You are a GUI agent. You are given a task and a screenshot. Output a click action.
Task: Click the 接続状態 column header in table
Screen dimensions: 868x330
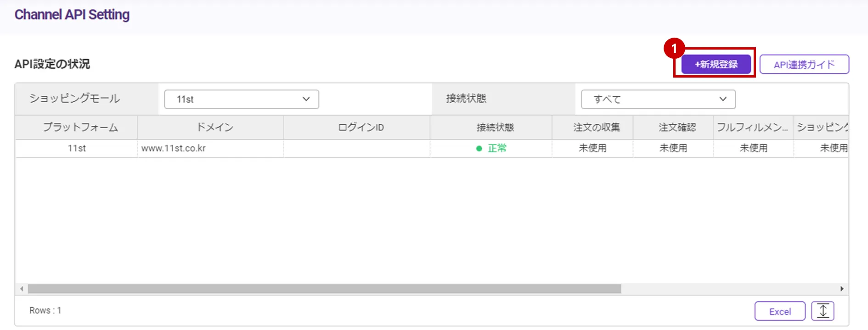pos(491,127)
